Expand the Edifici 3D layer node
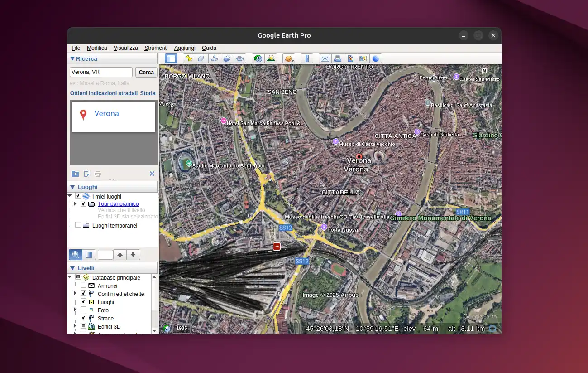The image size is (588, 373). pos(75,326)
